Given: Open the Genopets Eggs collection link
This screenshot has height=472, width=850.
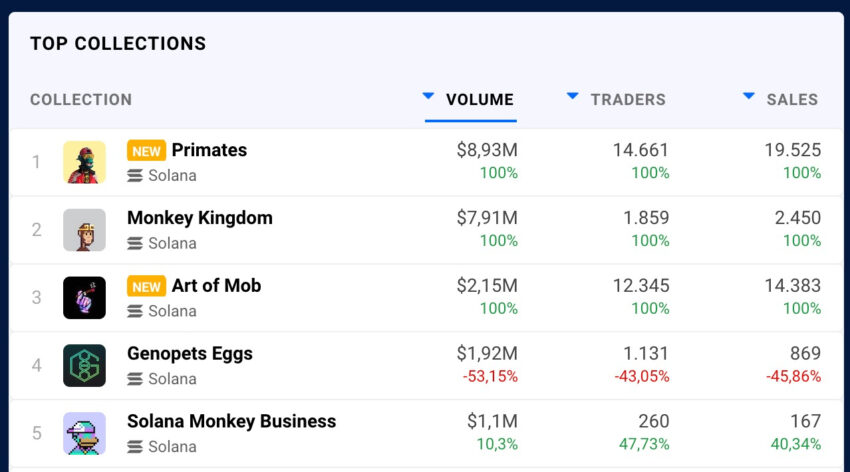Looking at the screenshot, I should [190, 354].
